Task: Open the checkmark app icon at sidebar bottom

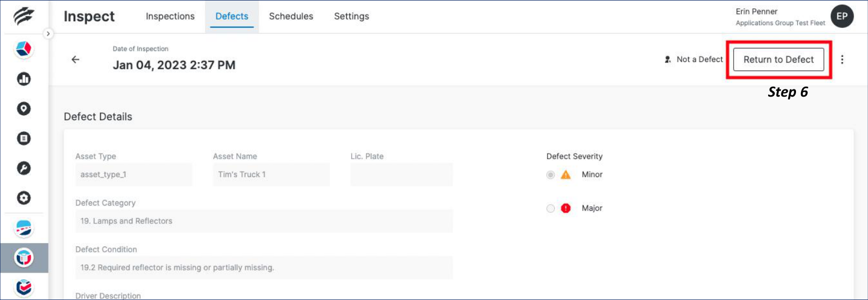Action: [23, 287]
